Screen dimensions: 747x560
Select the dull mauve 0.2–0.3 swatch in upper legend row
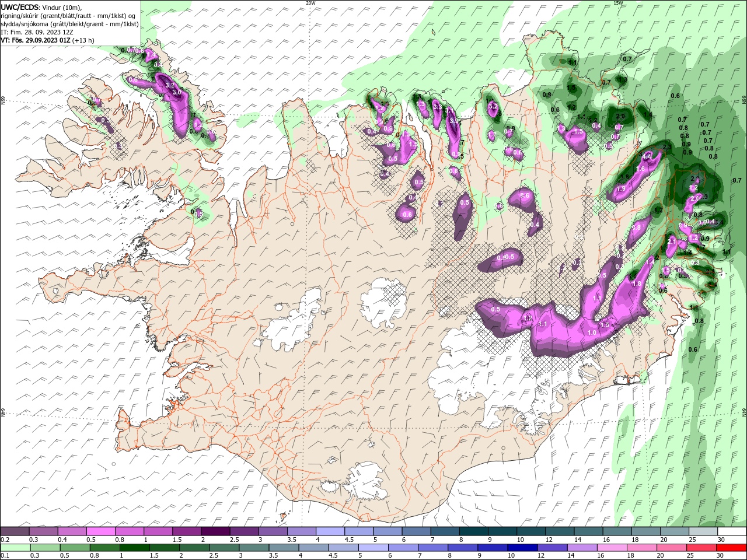pos(15,531)
